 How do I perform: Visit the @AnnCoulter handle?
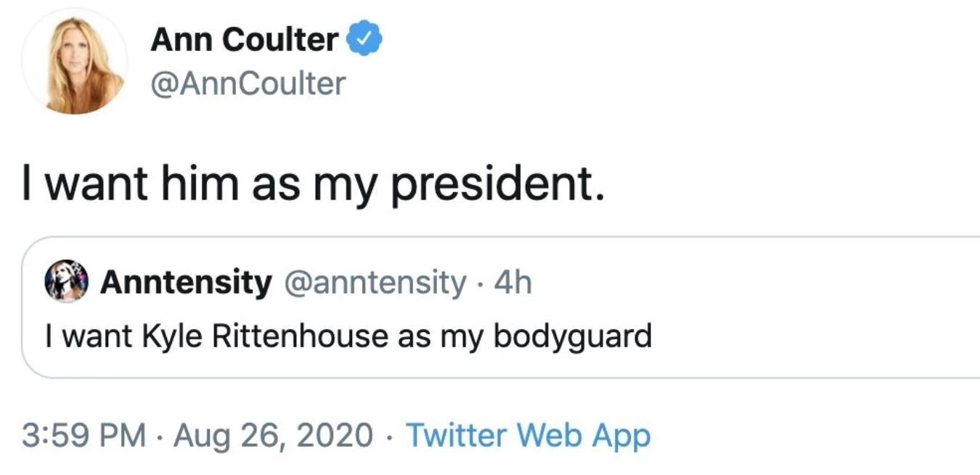[248, 84]
